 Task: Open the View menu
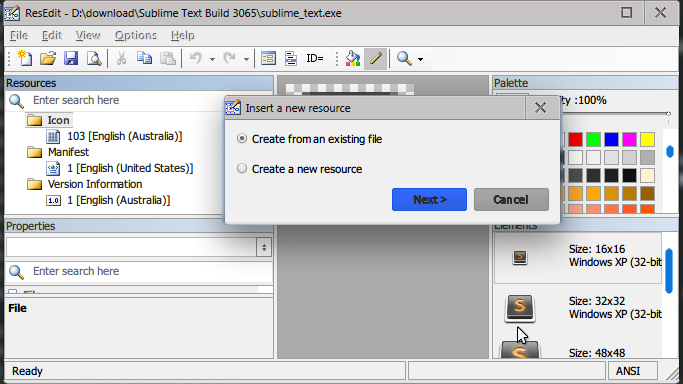(x=88, y=35)
